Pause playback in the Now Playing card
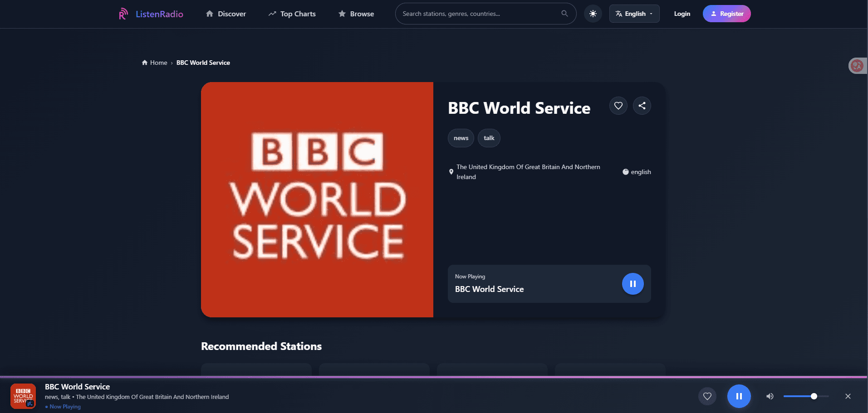 coord(632,284)
